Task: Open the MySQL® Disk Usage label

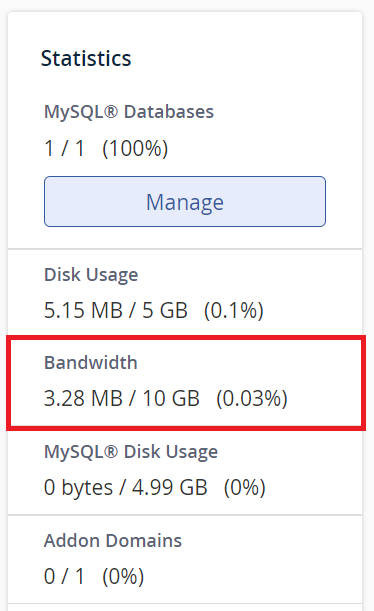Action: point(131,452)
